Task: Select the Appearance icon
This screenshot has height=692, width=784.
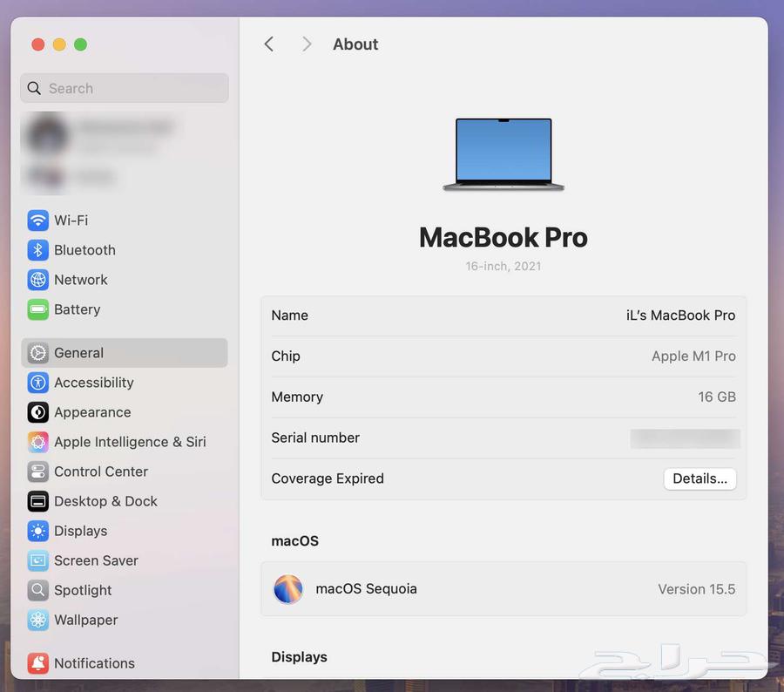Action: coord(37,412)
